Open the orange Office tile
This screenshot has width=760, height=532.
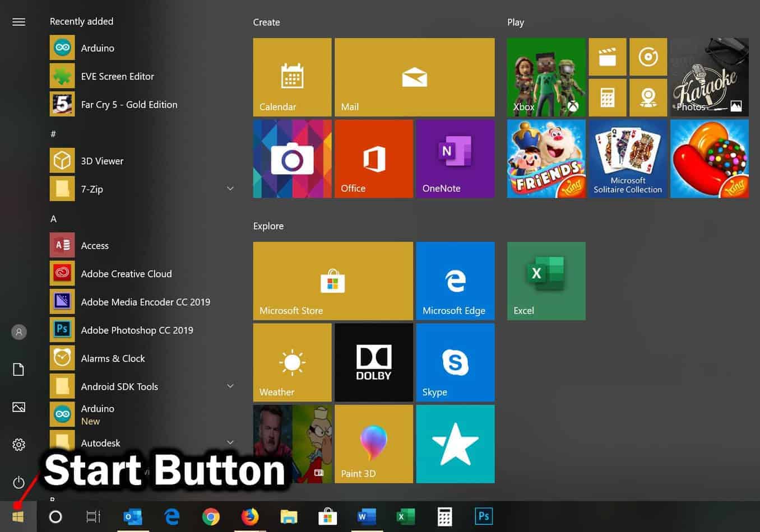point(373,158)
